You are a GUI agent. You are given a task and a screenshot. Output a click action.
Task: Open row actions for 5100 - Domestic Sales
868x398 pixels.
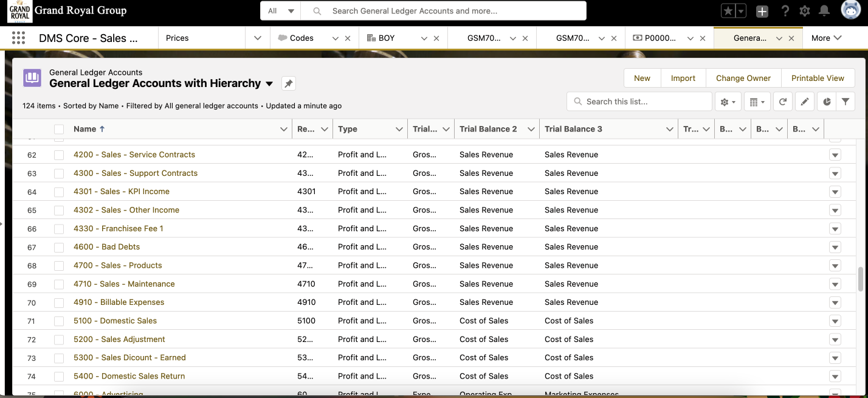pyautogui.click(x=835, y=321)
